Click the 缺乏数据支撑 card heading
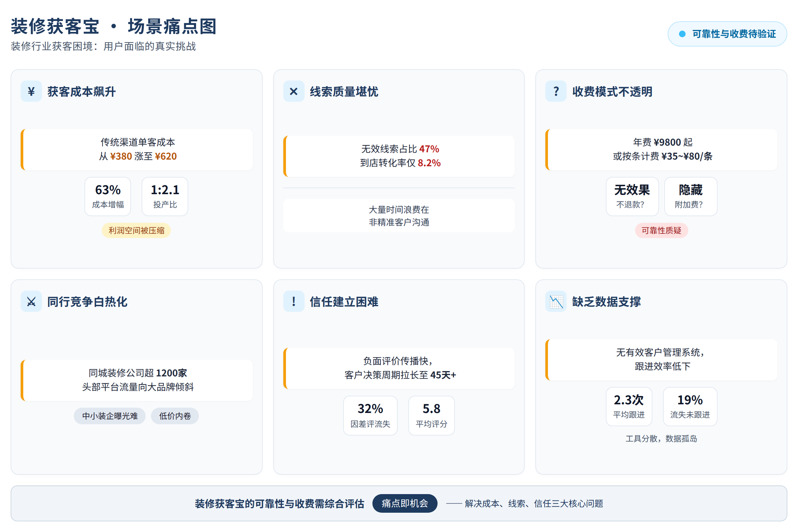Image resolution: width=798 pixels, height=532 pixels. [x=606, y=302]
